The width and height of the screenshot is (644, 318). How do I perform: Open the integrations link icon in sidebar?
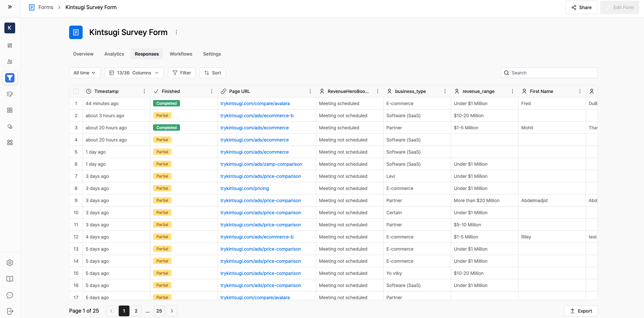coord(10,126)
